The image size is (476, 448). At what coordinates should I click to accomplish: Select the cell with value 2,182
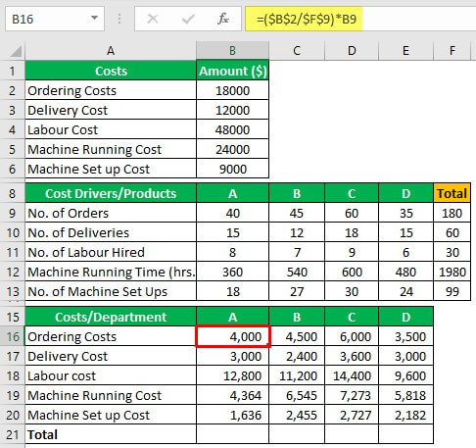coord(405,415)
